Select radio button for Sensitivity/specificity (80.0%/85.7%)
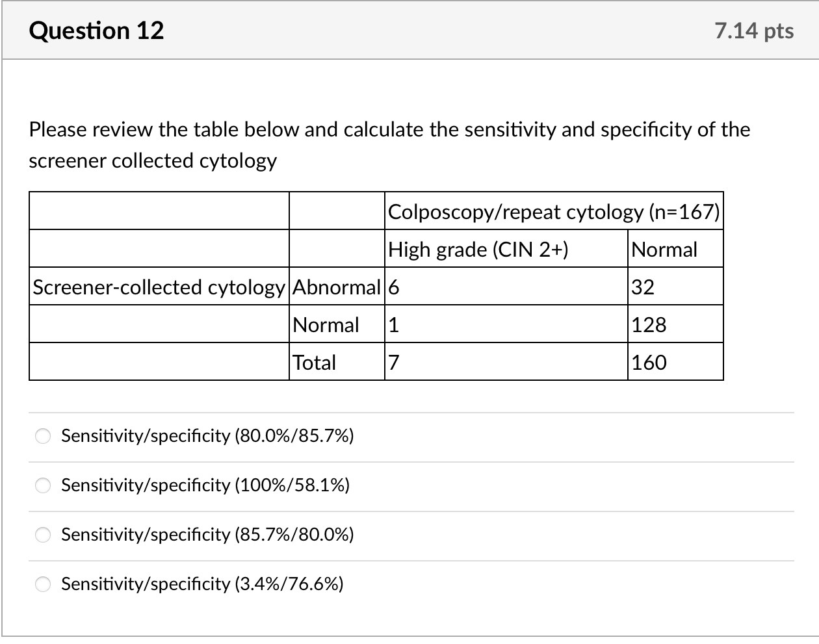 (x=42, y=436)
